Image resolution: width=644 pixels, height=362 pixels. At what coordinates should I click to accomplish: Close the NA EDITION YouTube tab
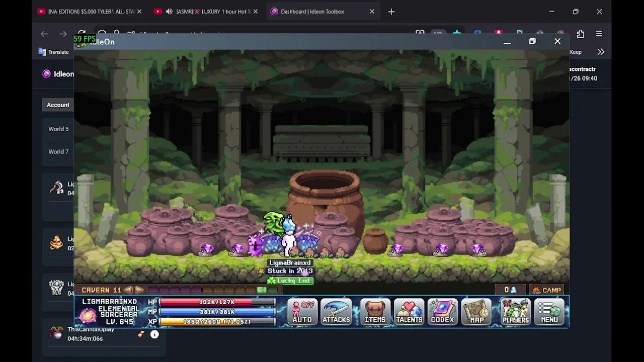click(139, 12)
